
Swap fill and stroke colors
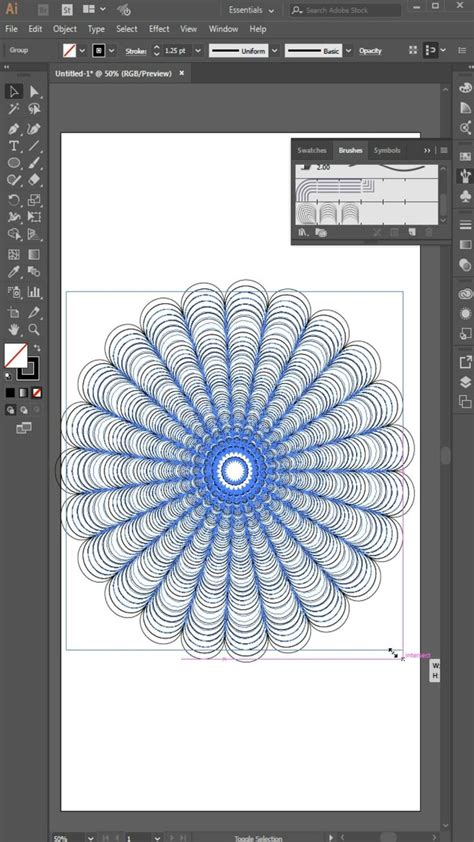[37, 348]
